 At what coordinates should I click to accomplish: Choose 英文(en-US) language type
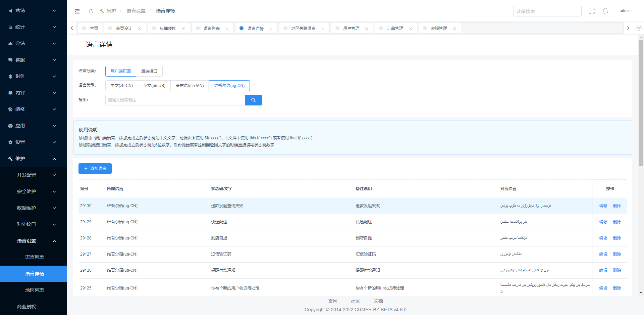(154, 86)
